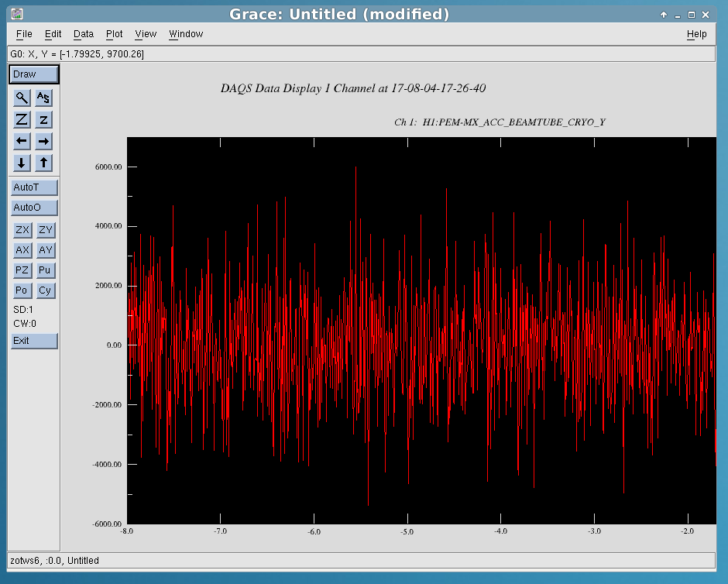Click the large Z zoom-in button
Viewport: 728px width, 584px height.
[x=22, y=120]
